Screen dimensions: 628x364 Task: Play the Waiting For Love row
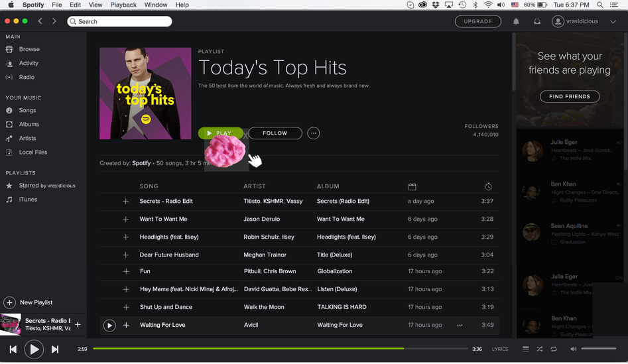tap(109, 326)
